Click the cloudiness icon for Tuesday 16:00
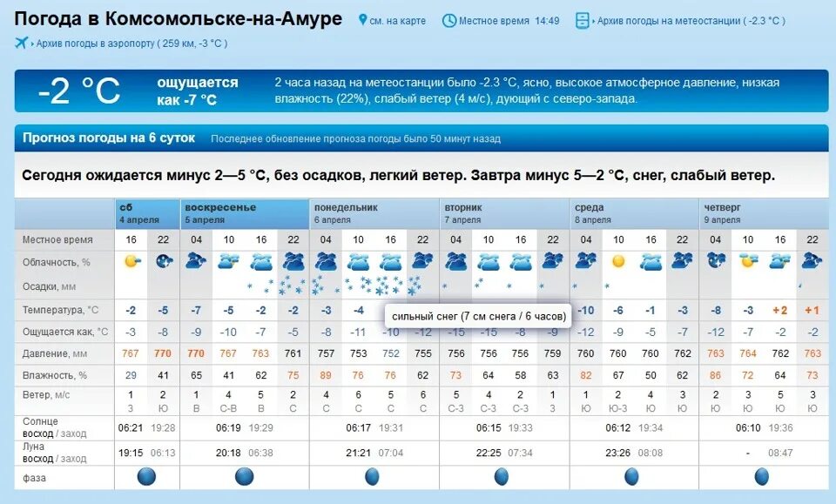This screenshot has width=836, height=504. tap(521, 262)
